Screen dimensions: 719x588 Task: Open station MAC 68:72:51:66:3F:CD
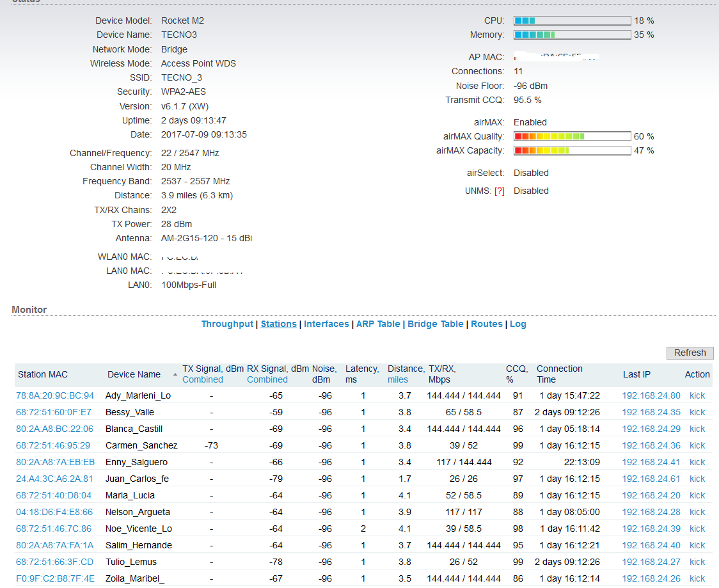(54, 562)
